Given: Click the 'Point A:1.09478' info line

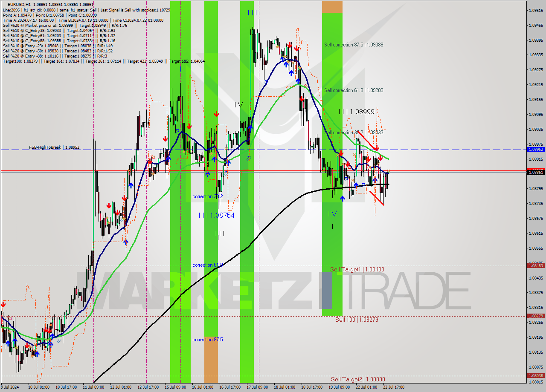Looking at the screenshot, I should click(49, 15).
